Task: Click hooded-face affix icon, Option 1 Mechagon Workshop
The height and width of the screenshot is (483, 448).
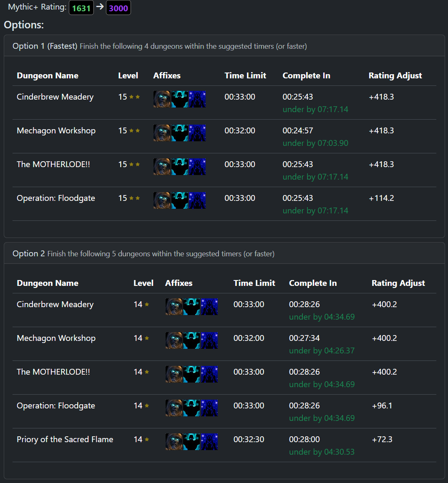Action: tap(162, 133)
